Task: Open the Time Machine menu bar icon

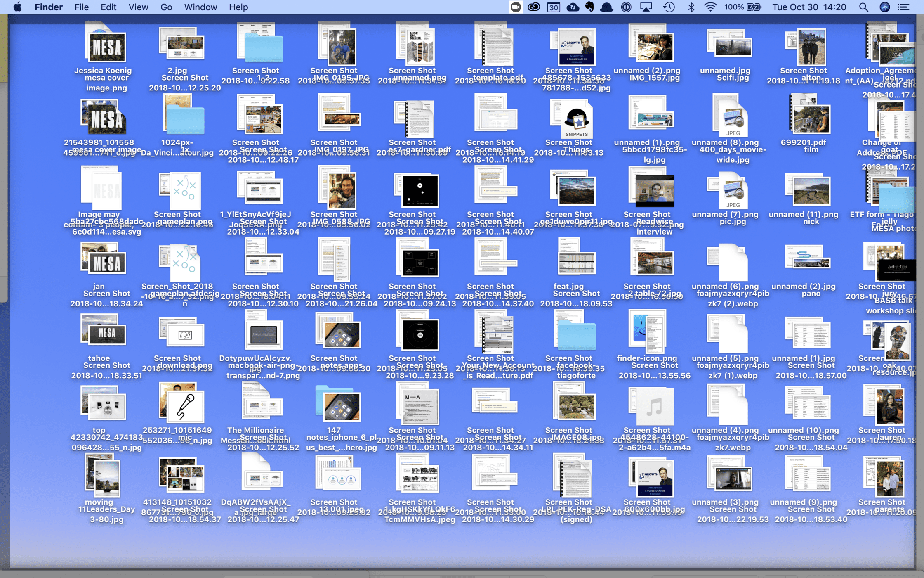Action: tap(668, 7)
